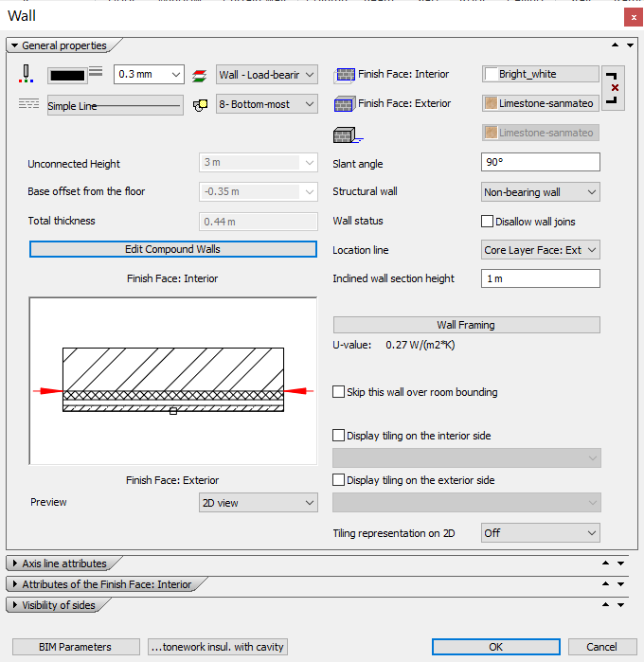This screenshot has width=644, height=662.
Task: Check Skip this wall over room bounding
Action: (x=339, y=392)
